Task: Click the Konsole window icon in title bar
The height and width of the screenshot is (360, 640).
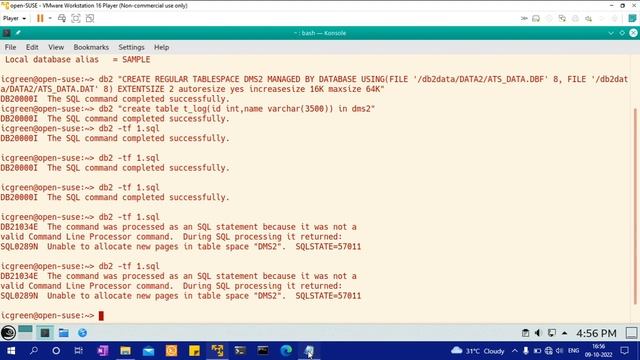Action: [6, 33]
